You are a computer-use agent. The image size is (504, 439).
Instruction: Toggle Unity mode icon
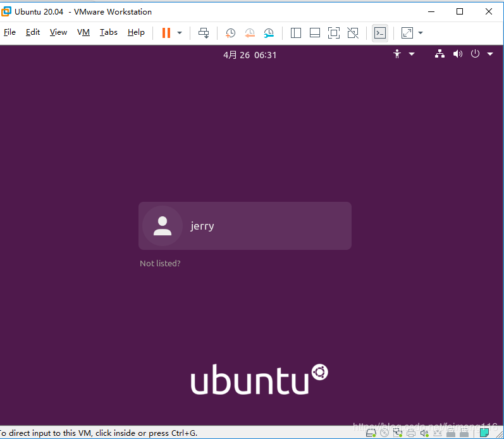tap(353, 33)
